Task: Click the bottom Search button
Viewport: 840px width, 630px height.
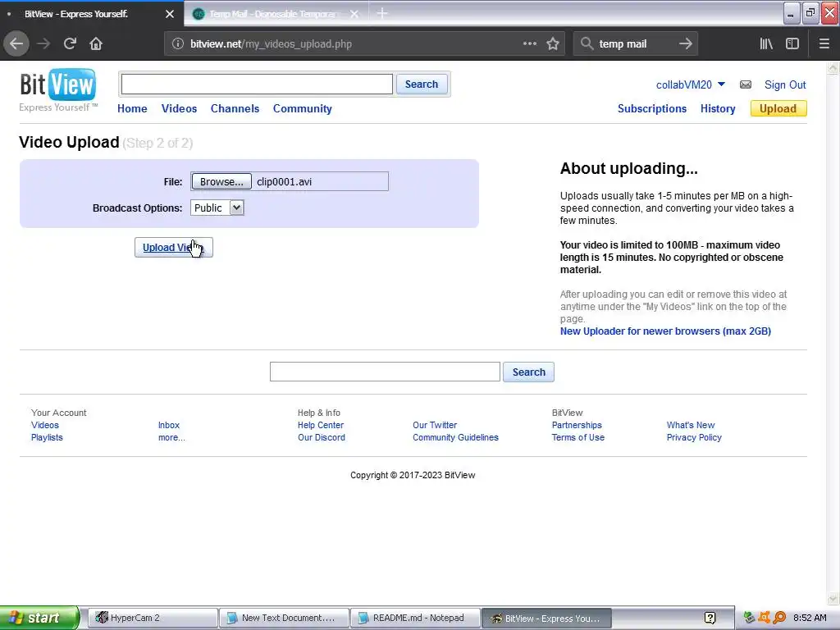Action: pyautogui.click(x=529, y=372)
